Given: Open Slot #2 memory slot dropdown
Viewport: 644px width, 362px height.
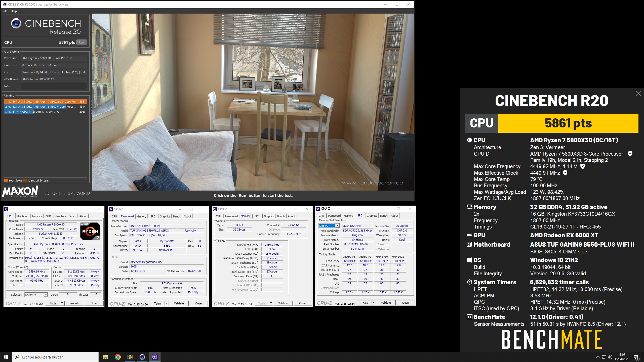Looking at the screenshot, I should coord(329,226).
